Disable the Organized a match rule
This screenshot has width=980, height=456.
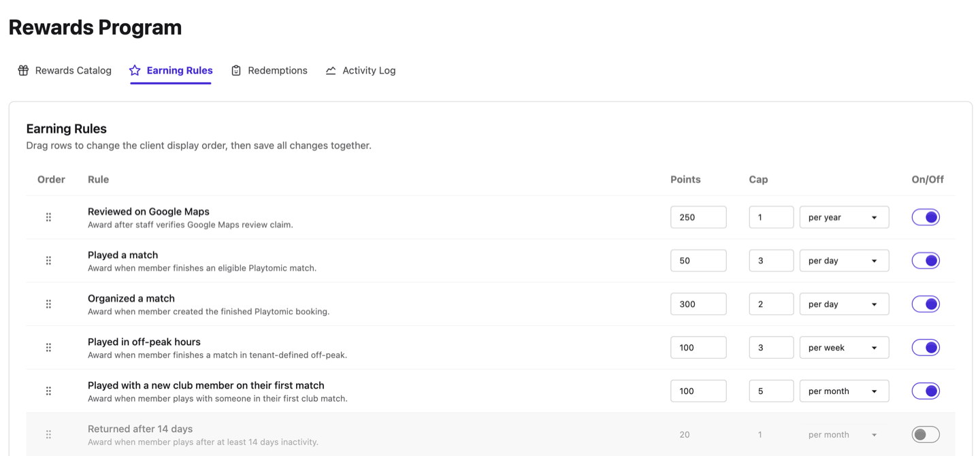pos(926,304)
